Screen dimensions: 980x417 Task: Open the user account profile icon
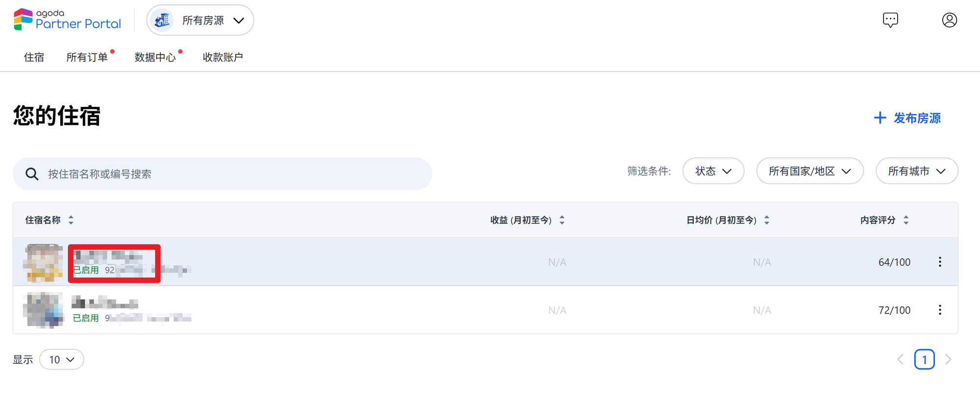point(949,20)
